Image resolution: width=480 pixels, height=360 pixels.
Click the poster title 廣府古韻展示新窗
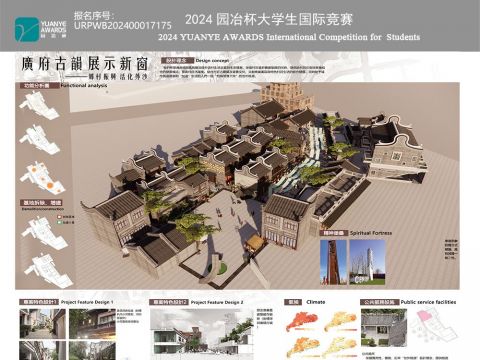pyautogui.click(x=85, y=64)
